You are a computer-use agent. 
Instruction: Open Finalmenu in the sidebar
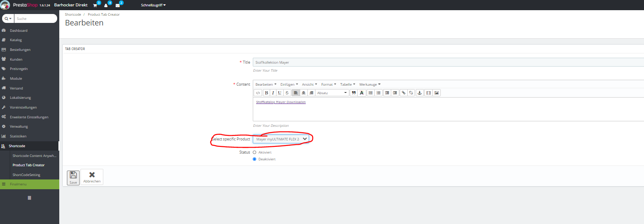click(x=30, y=184)
